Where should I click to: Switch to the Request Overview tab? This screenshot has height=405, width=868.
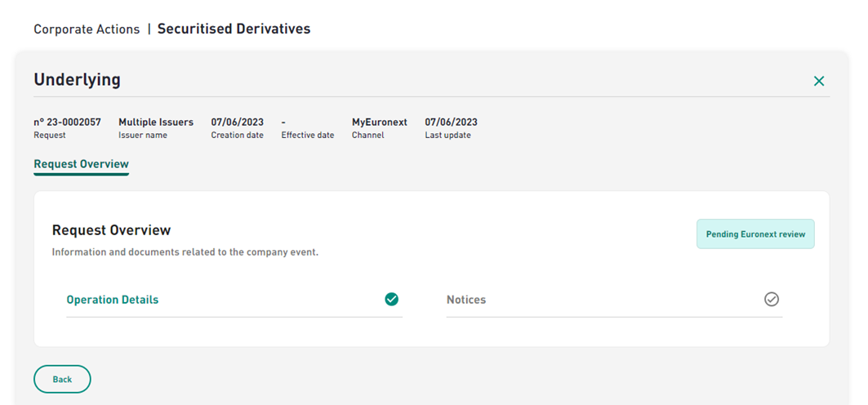click(x=82, y=164)
